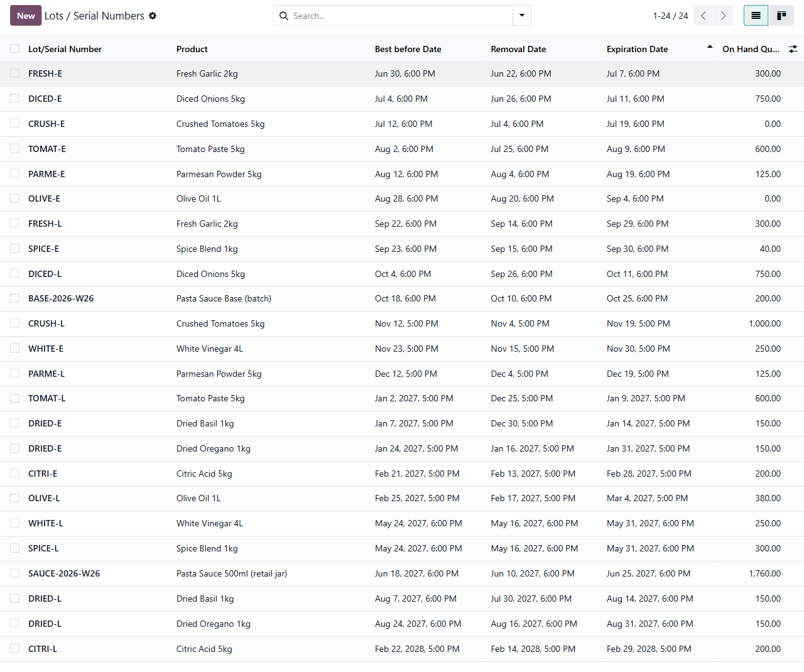Click the 380.00 quantity for OLIVE-L

click(768, 498)
